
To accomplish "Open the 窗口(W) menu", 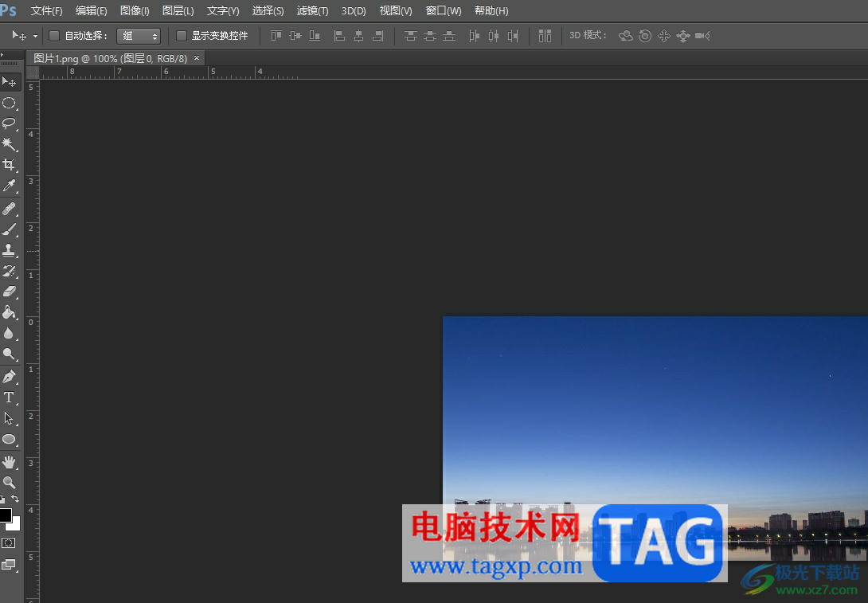I will click(444, 10).
